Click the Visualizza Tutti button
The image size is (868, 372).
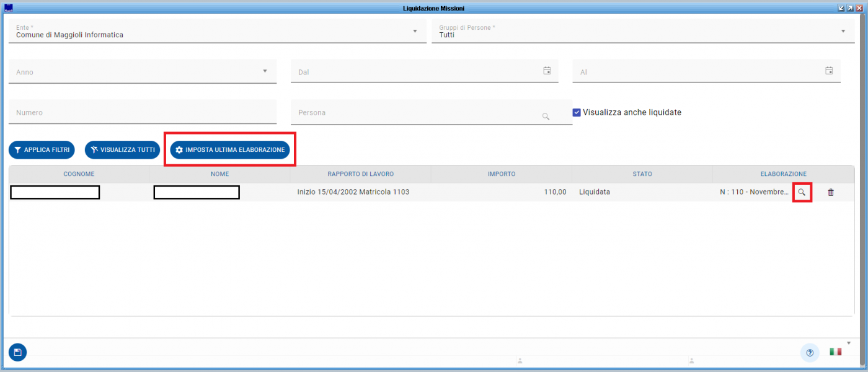[x=123, y=150]
